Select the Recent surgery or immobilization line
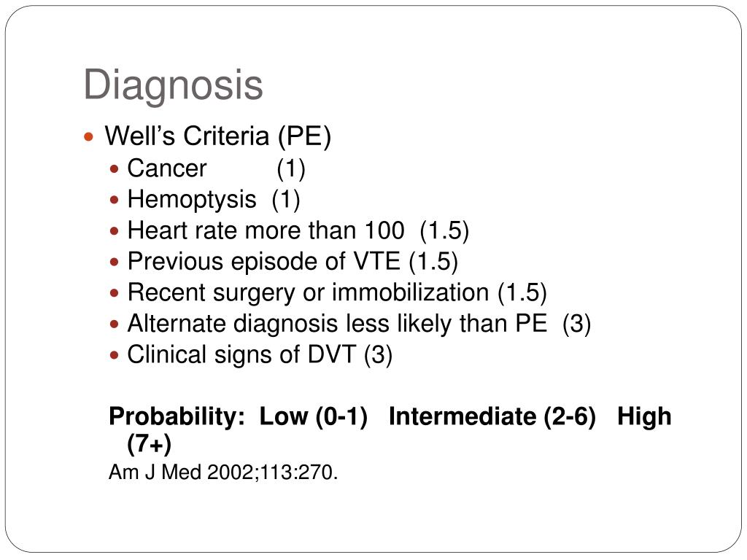The height and width of the screenshot is (560, 747). click(337, 292)
